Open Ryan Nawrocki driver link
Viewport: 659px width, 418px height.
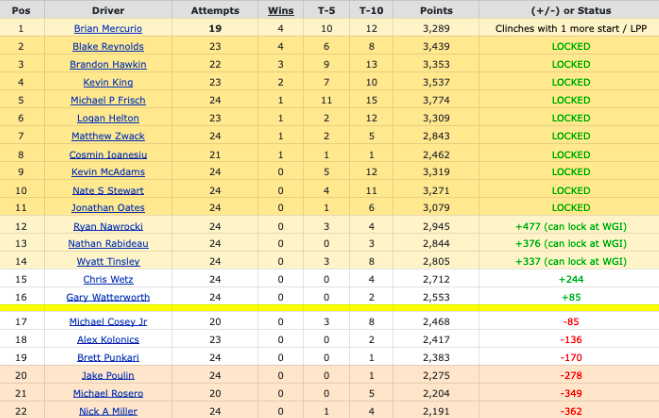(x=108, y=227)
